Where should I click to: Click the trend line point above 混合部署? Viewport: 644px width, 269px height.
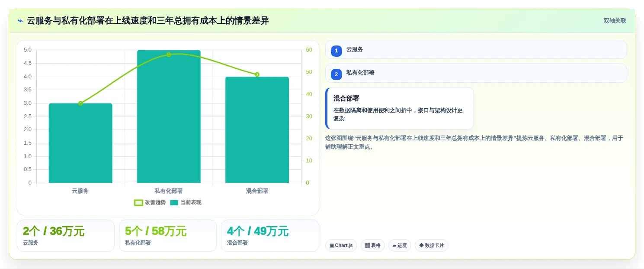tap(257, 75)
